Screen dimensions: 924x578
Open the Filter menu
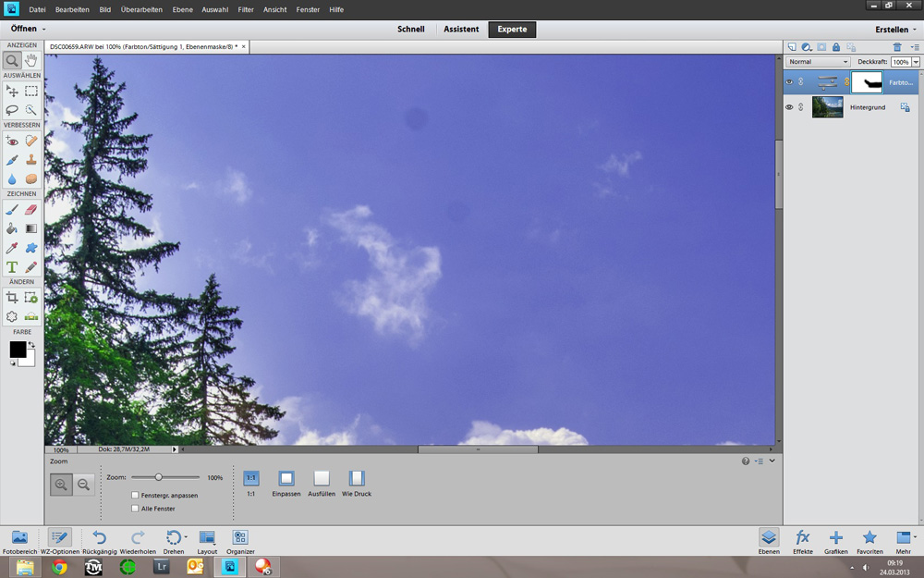click(246, 8)
